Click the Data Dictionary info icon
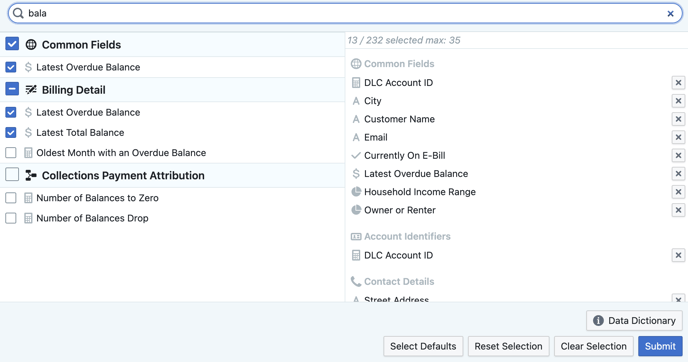Screen dimensions: 688x362 598,321
